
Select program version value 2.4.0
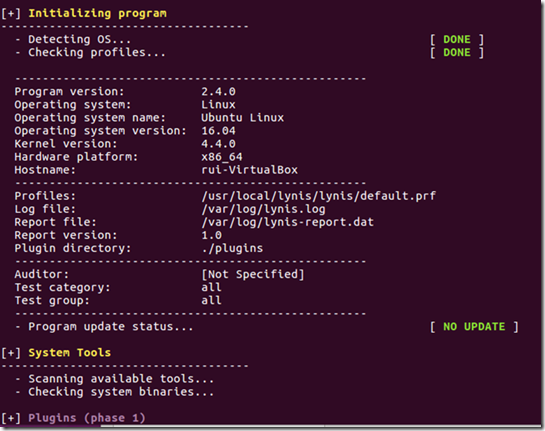click(x=218, y=91)
